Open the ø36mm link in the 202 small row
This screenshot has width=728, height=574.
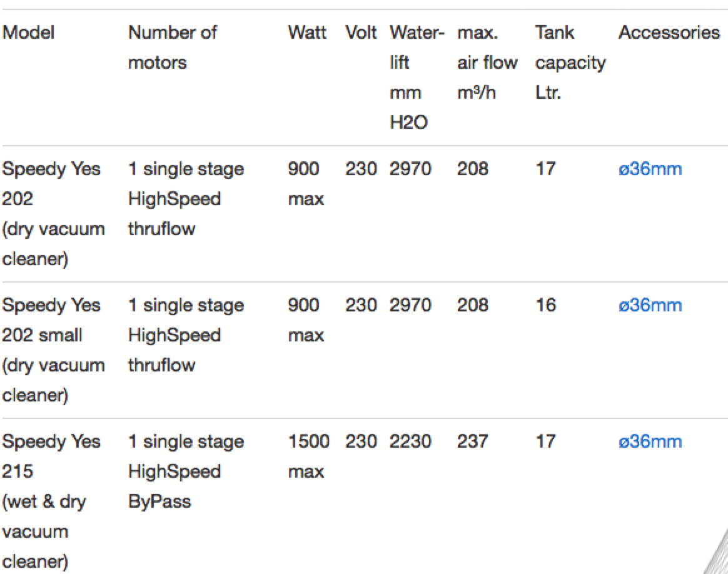click(x=650, y=305)
